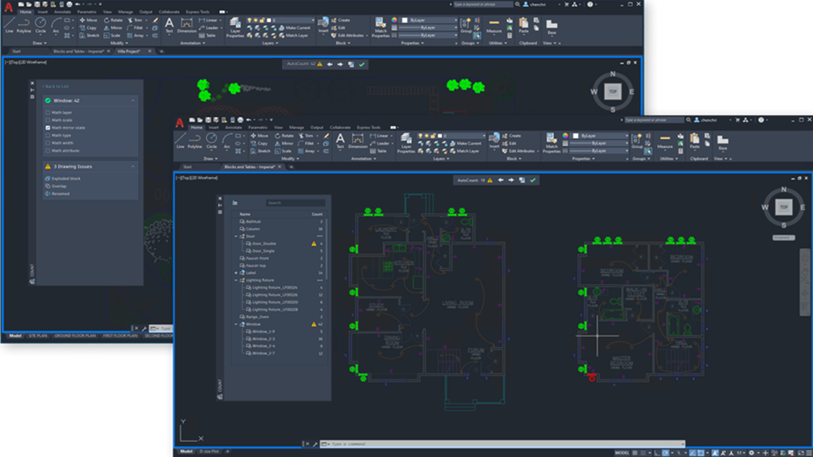Expand Modify panel dropdown in front window
The image size is (813, 457).
pos(289,159)
